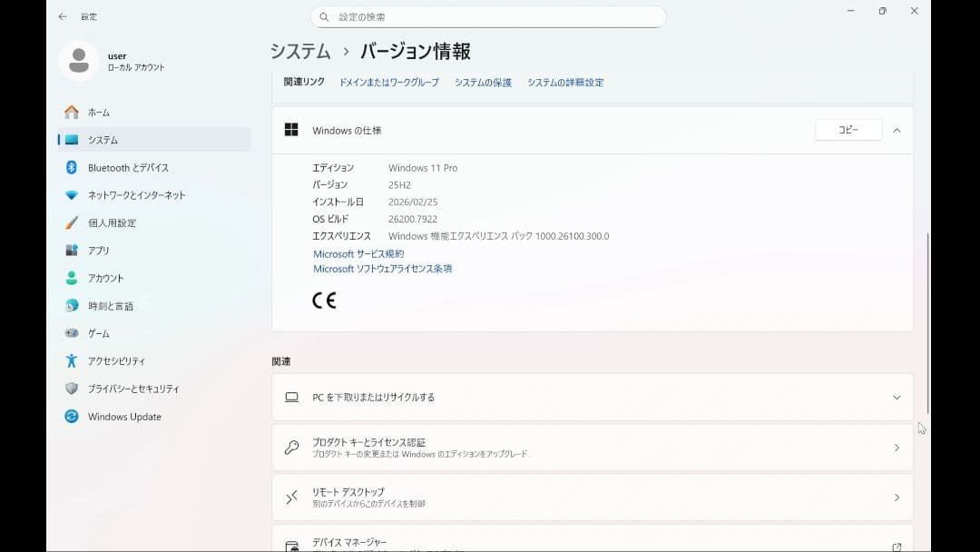
Task: Click the Personalization paintbrush icon
Action: [x=72, y=222]
